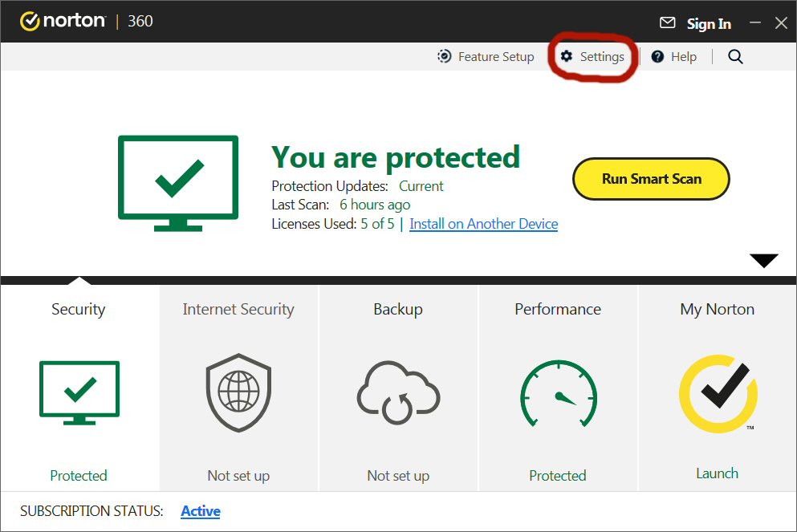Click the Help question mark icon
This screenshot has width=797, height=532.
coord(657,57)
